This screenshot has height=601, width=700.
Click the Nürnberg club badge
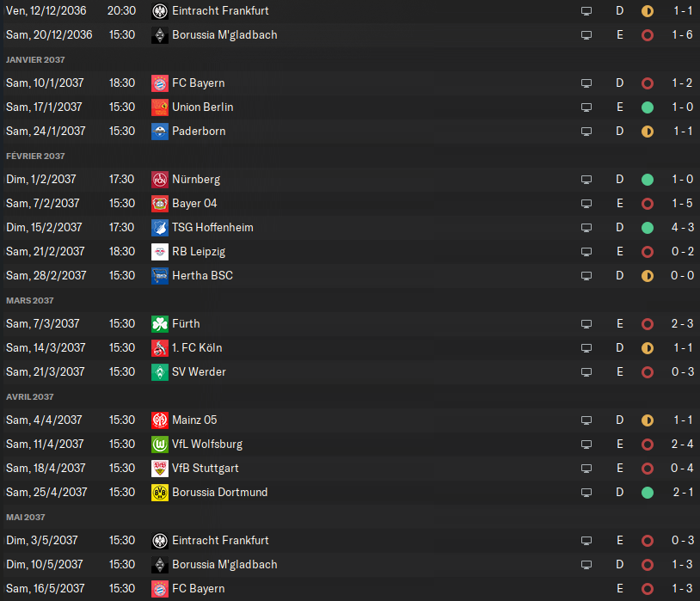pyautogui.click(x=159, y=180)
